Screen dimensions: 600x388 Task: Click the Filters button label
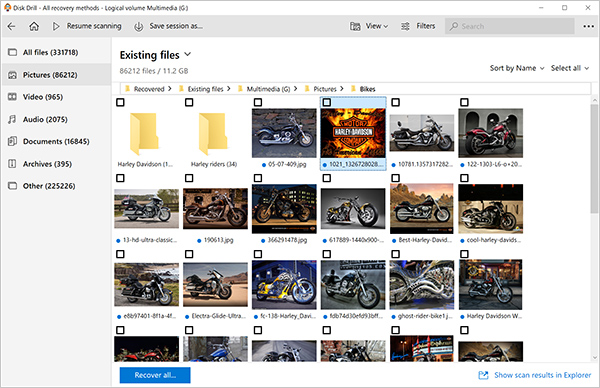pyautogui.click(x=426, y=26)
